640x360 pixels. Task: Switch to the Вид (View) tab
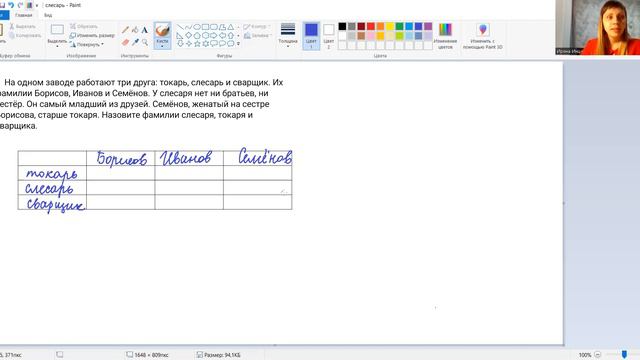pos(48,15)
